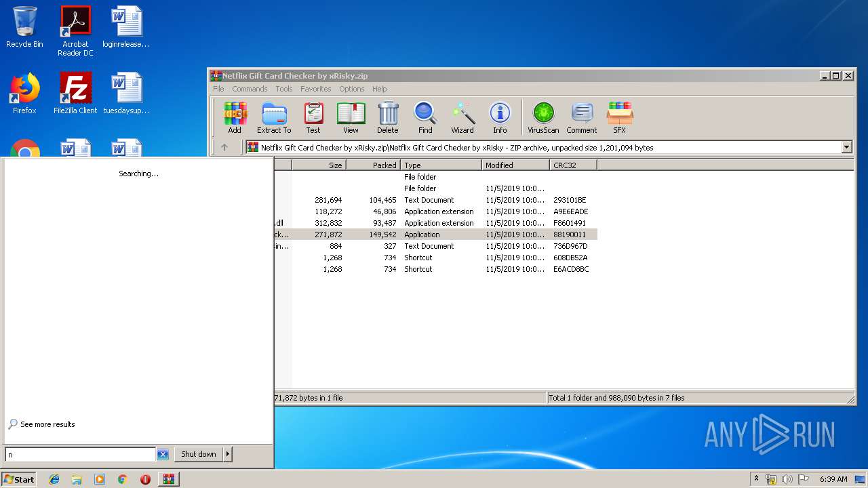Launch the Wizard tool
The image size is (868, 488).
(x=462, y=117)
